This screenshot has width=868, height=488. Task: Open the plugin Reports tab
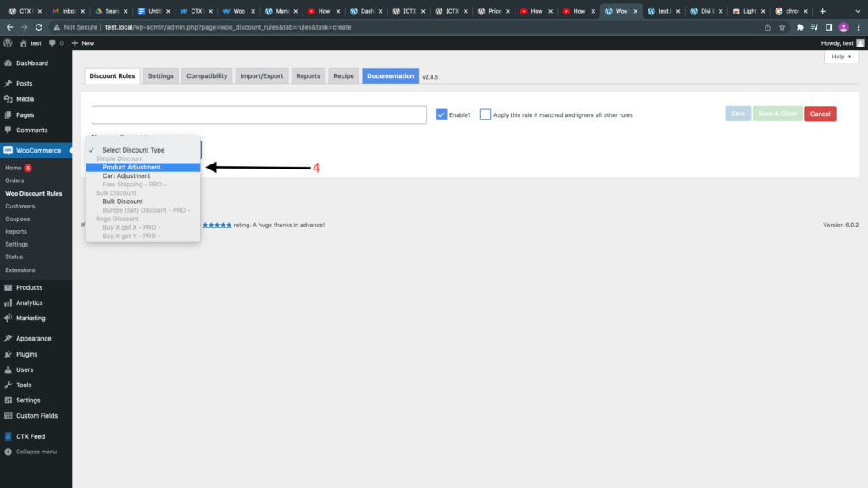308,75
